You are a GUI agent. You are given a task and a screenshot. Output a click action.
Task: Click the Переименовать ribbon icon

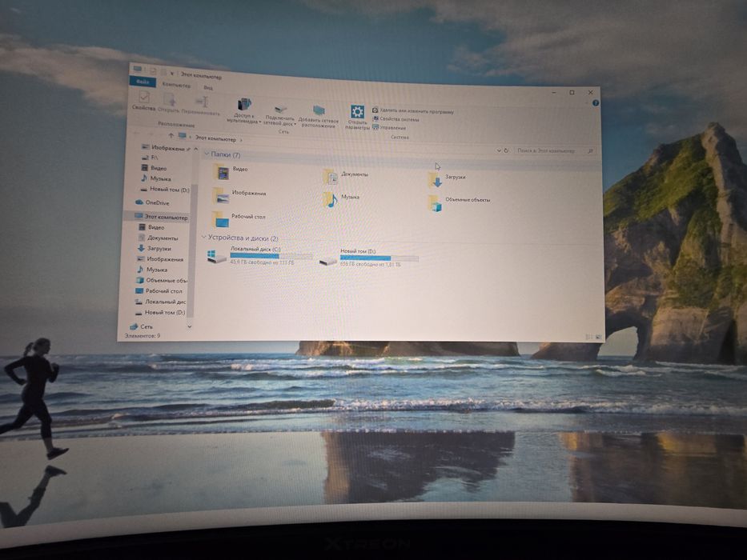coord(202,102)
